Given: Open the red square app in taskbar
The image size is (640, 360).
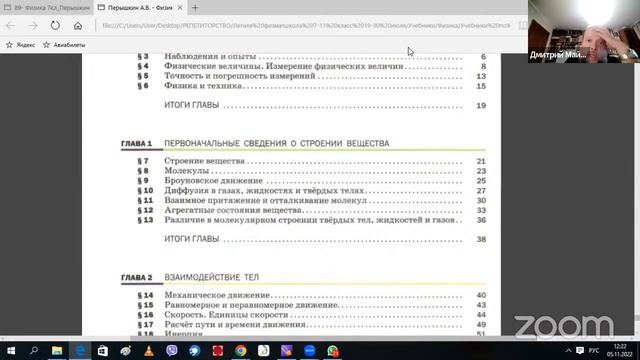Looking at the screenshot, I should (x=218, y=351).
